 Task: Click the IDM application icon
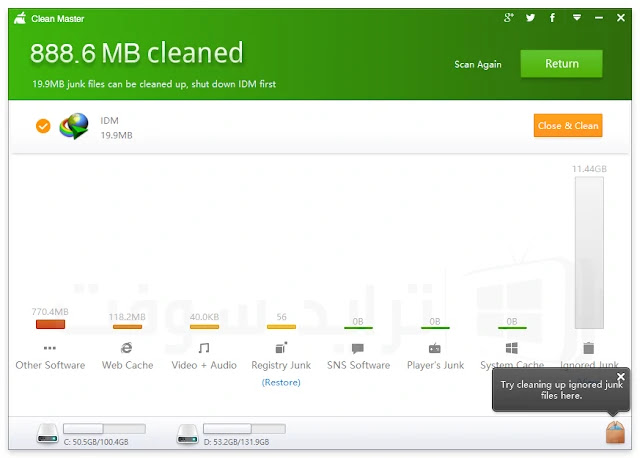[x=74, y=126]
